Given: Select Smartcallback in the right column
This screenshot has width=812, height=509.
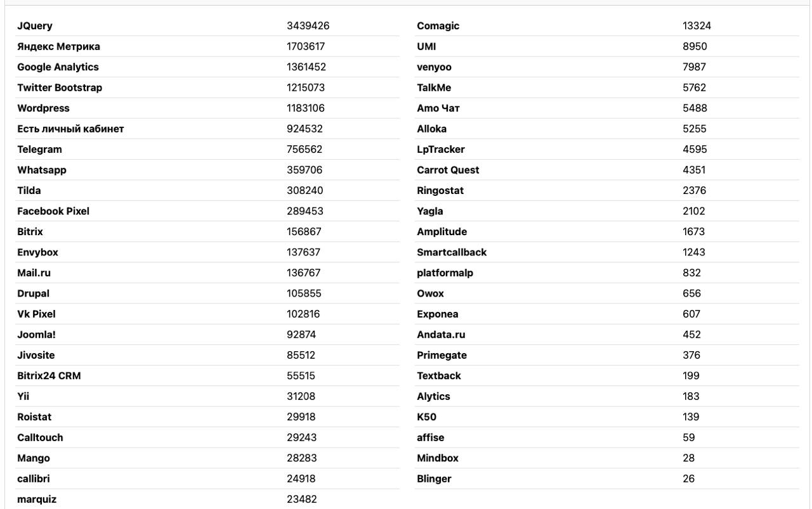Looking at the screenshot, I should [452, 252].
